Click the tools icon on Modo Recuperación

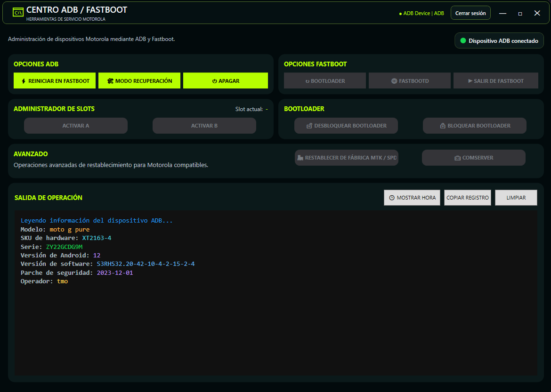point(110,81)
